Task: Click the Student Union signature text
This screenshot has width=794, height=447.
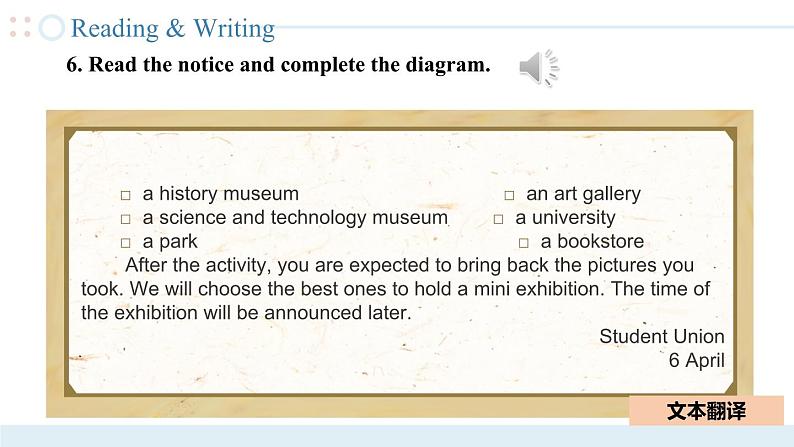Action: pos(662,336)
